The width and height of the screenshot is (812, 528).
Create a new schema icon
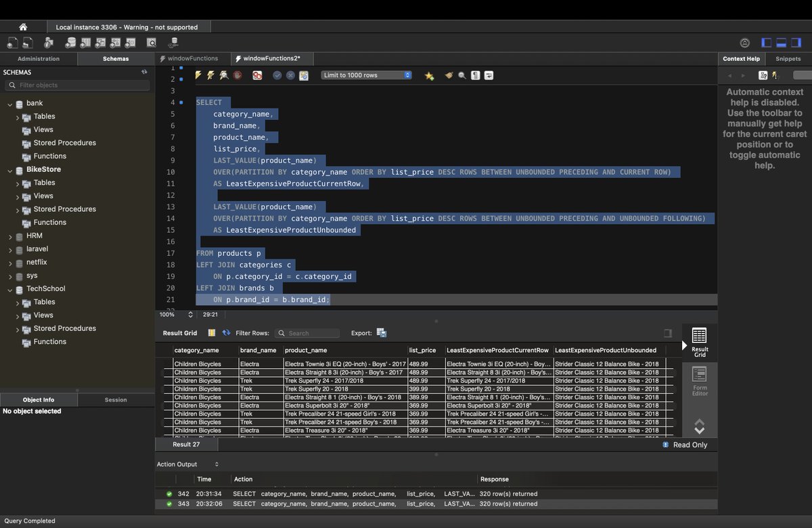(71, 43)
